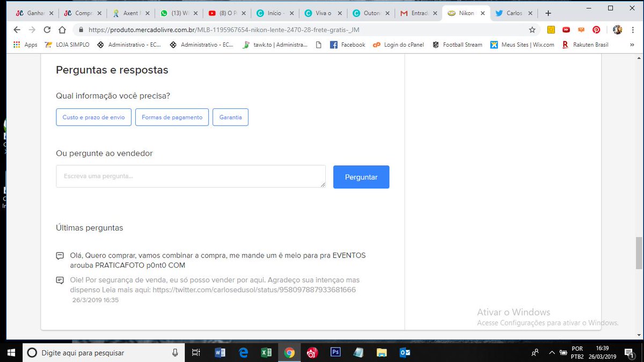Activate the microphone in taskbar search
The width and height of the screenshot is (644, 362).
pyautogui.click(x=175, y=352)
